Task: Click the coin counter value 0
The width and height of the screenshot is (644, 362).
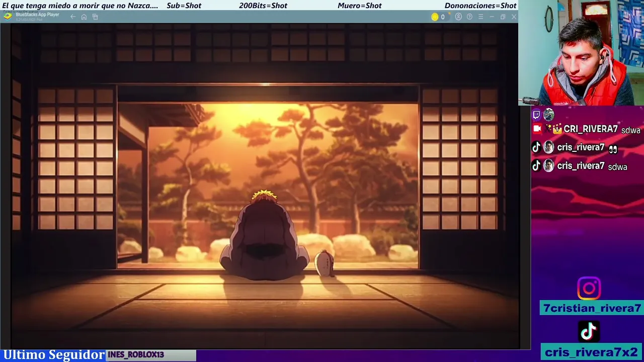Action: coord(443,17)
